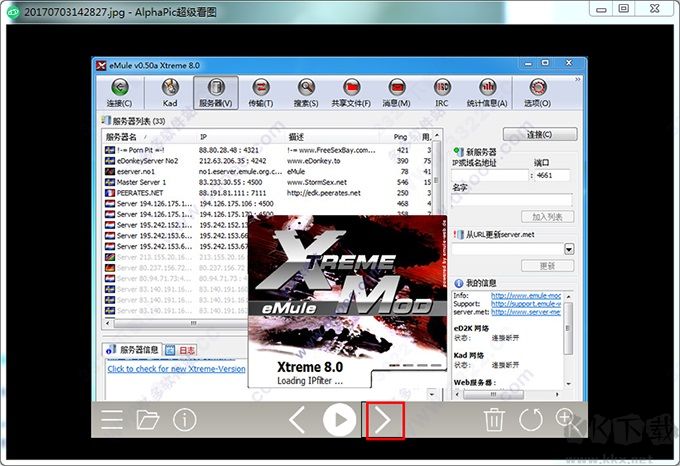Select the 服务器信息 tab
The width and height of the screenshot is (680, 466).
click(x=133, y=350)
